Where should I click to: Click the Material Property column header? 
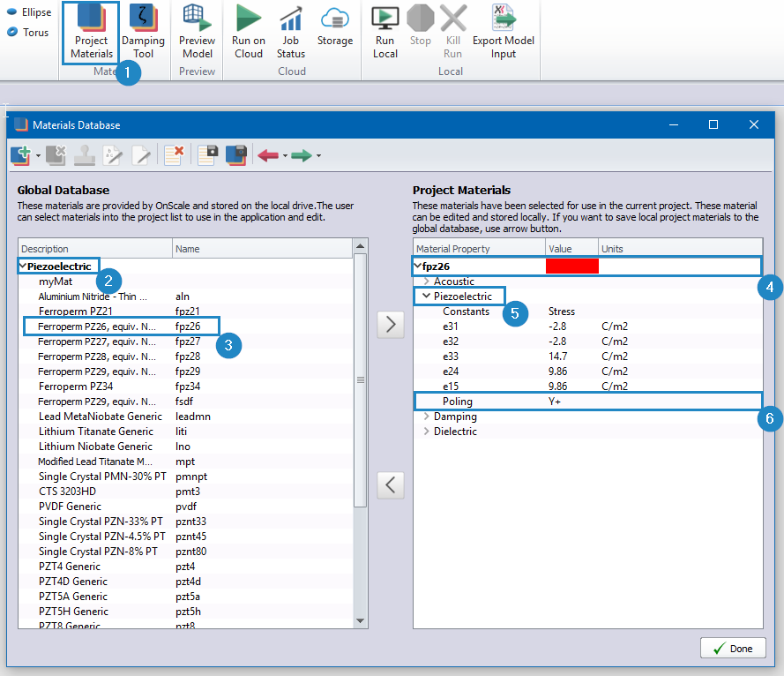tap(480, 249)
